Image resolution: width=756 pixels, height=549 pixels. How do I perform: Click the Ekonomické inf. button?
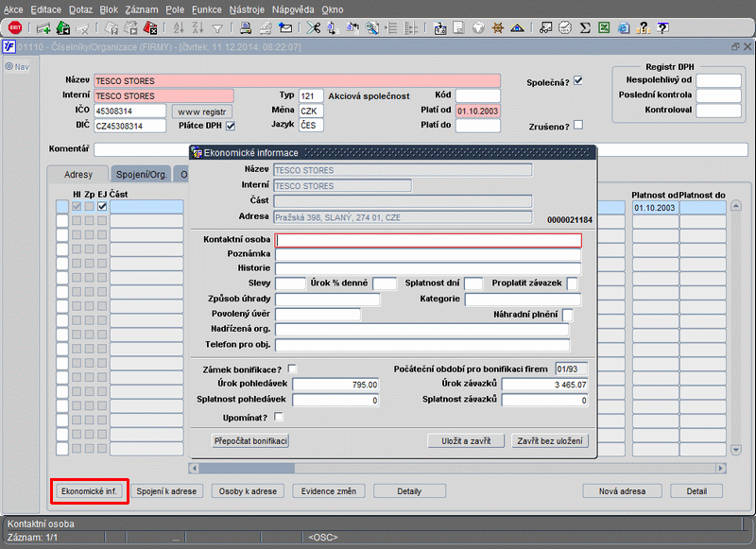pyautogui.click(x=89, y=491)
